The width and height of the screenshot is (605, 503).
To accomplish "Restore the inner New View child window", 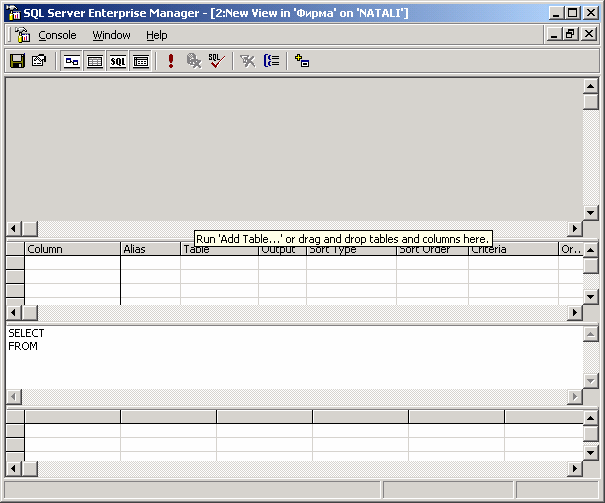I will tap(571, 34).
